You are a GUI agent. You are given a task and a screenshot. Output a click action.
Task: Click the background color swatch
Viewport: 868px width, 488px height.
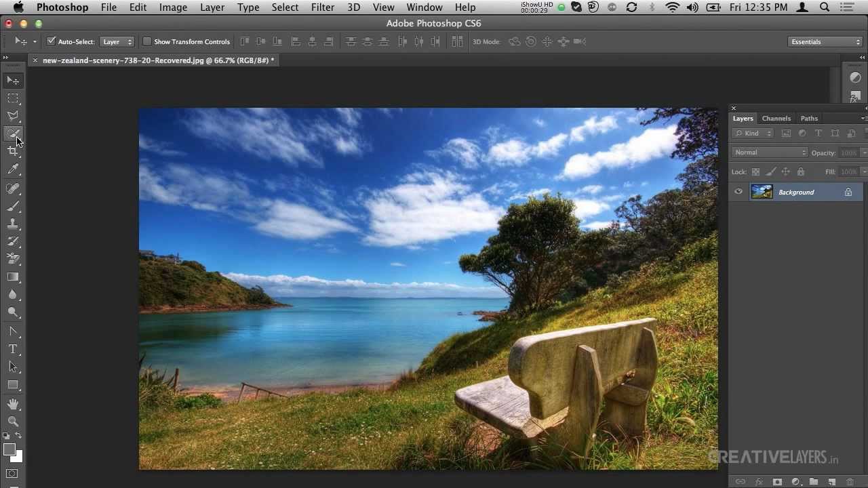tap(18, 457)
